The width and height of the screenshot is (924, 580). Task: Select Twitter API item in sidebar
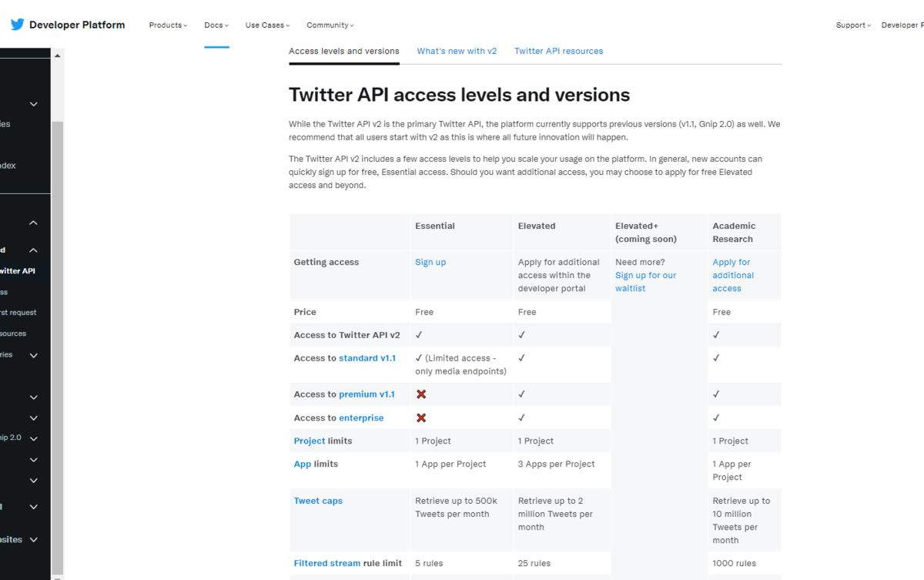pyautogui.click(x=17, y=271)
